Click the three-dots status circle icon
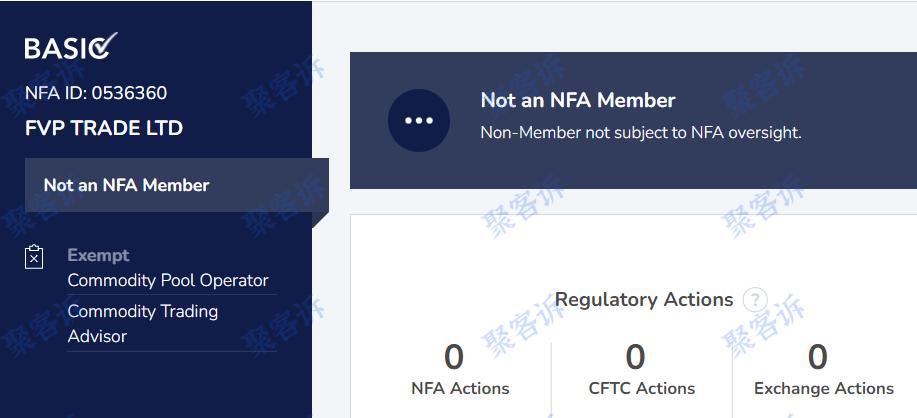Screen dimensions: 917x418 [x=419, y=120]
